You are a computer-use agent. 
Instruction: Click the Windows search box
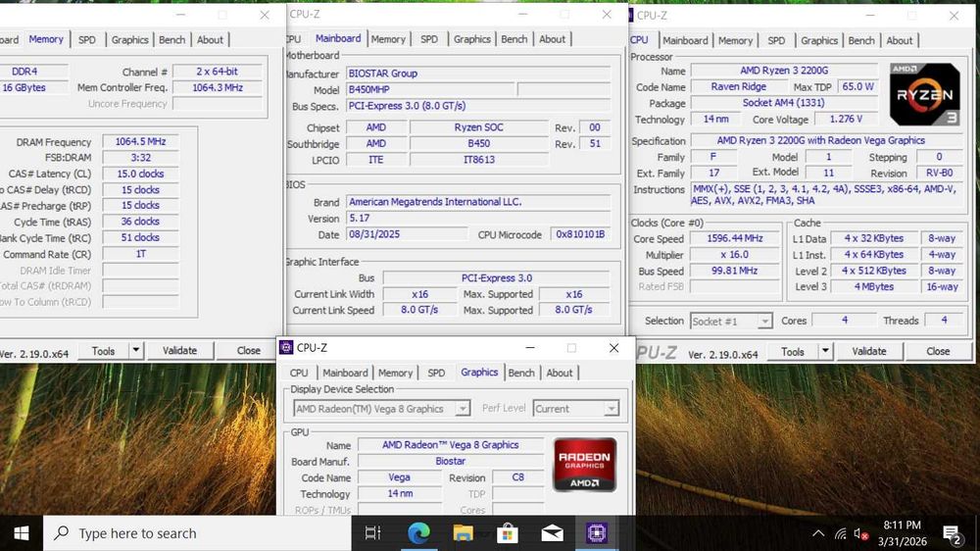(198, 533)
